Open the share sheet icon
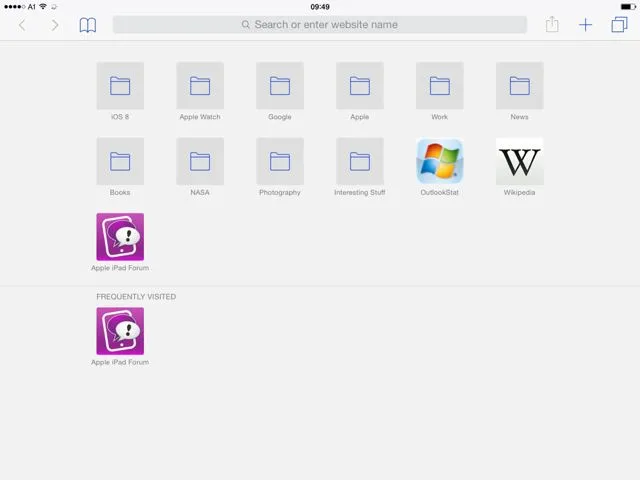Screen dimensions: 640x480 click(552, 24)
